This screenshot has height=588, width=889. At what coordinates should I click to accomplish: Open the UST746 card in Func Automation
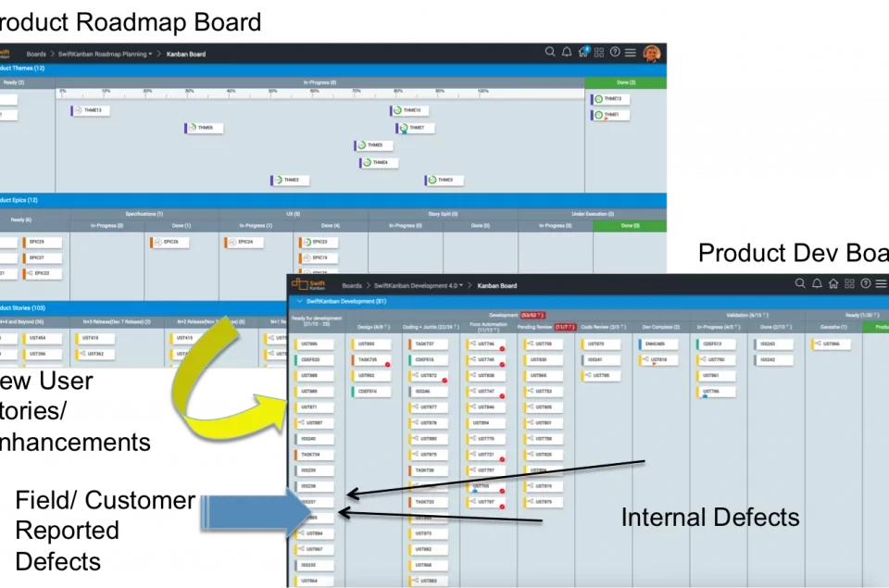pyautogui.click(x=485, y=344)
